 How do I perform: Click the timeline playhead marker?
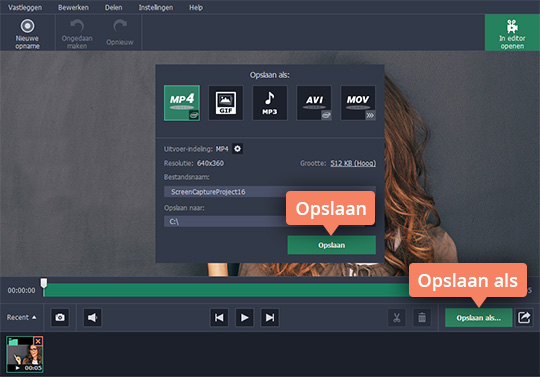(x=44, y=283)
